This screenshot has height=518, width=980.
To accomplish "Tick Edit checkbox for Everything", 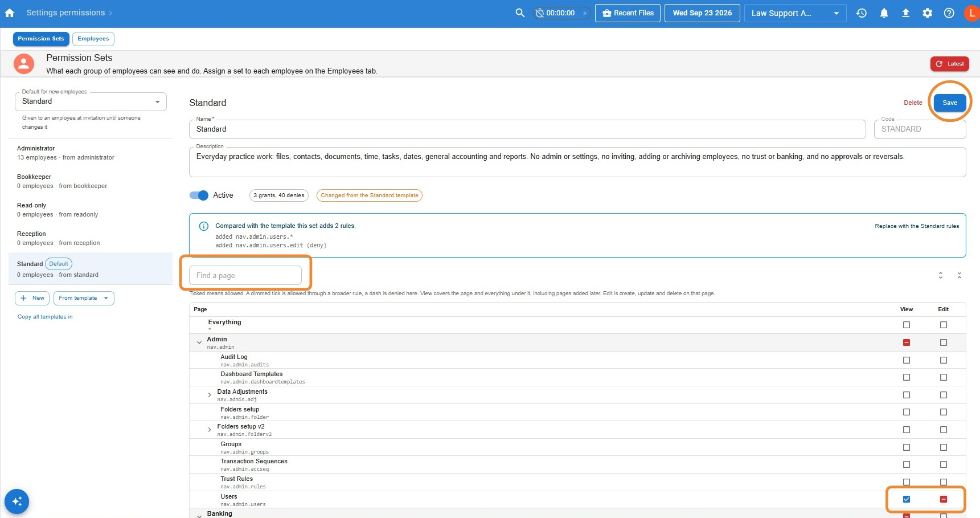I will pyautogui.click(x=944, y=325).
